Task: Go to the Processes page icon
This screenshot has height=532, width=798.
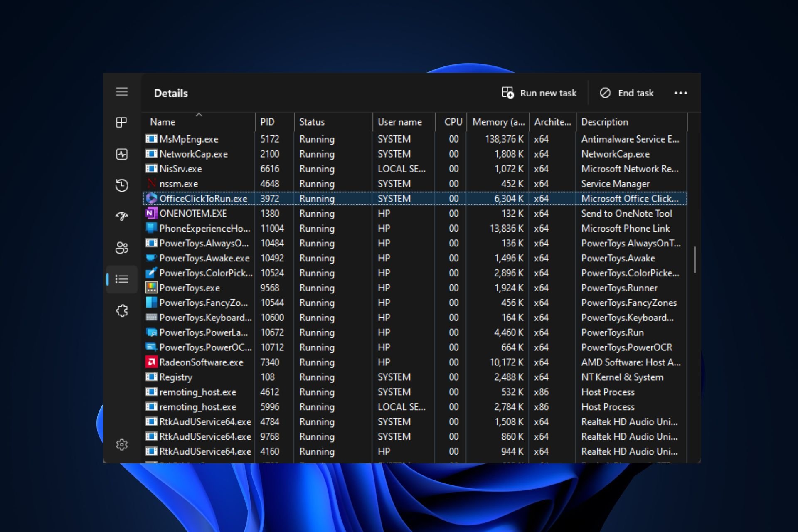Action: pos(122,122)
